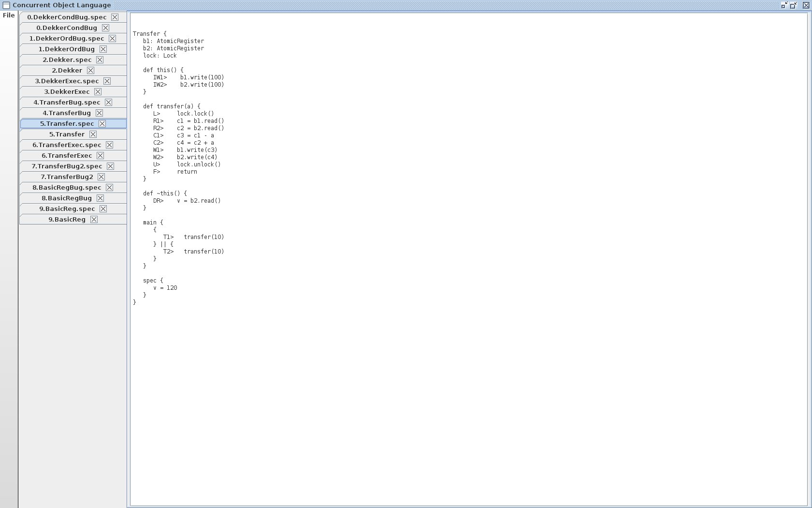Close the 1.DekkerOrdBug.spec tab
The height and width of the screenshot is (508, 812).
[112, 38]
